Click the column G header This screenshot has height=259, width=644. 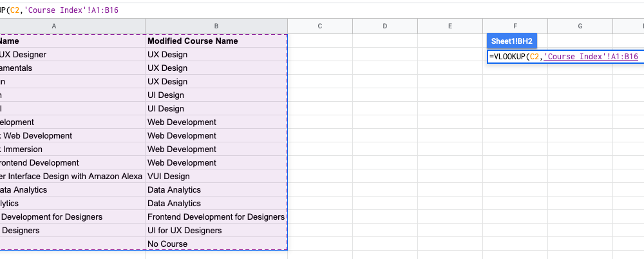pos(580,26)
